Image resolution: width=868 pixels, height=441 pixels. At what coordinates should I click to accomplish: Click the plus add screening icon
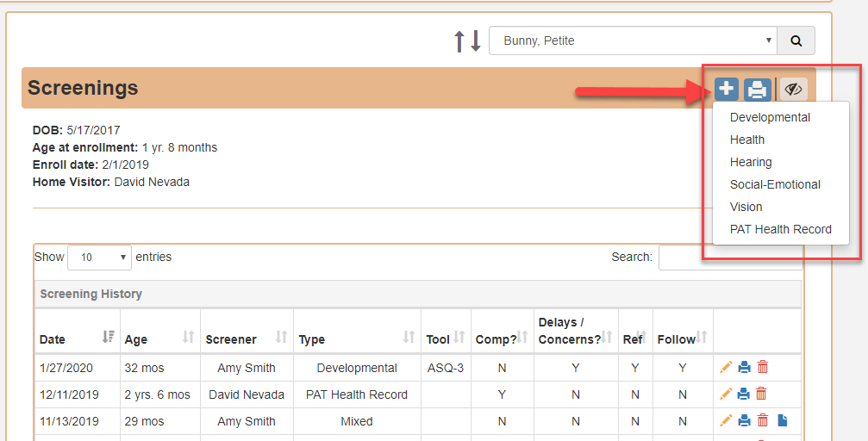[726, 89]
